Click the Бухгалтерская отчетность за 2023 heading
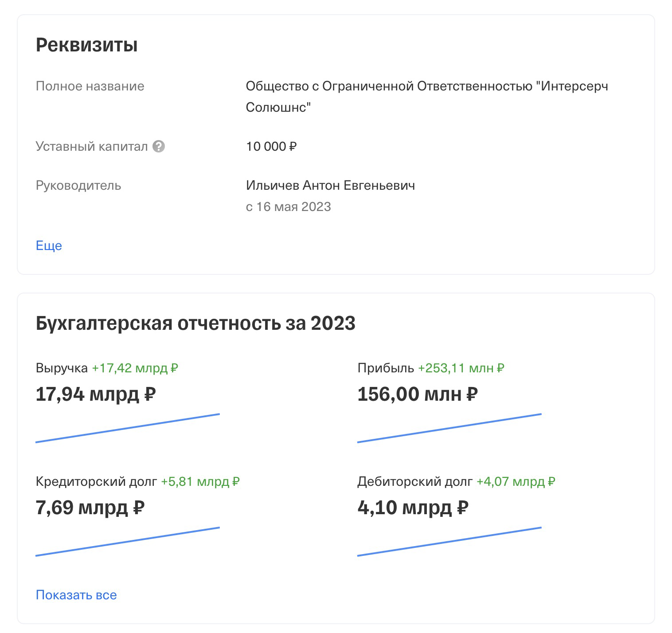 click(x=195, y=324)
